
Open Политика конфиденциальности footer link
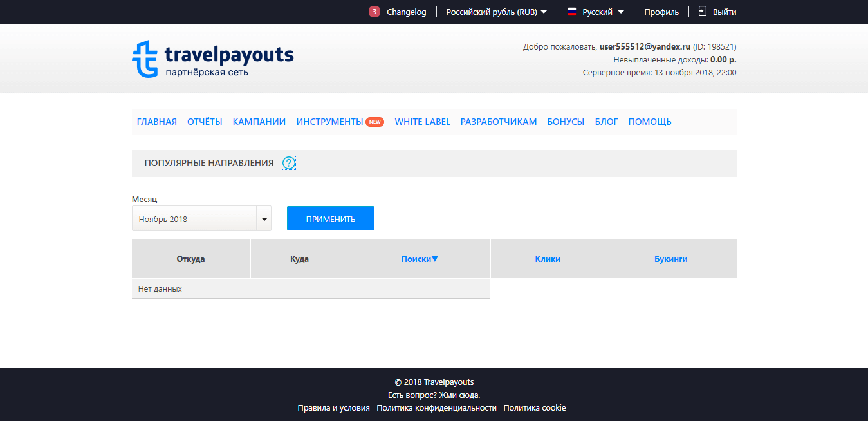pyautogui.click(x=436, y=408)
